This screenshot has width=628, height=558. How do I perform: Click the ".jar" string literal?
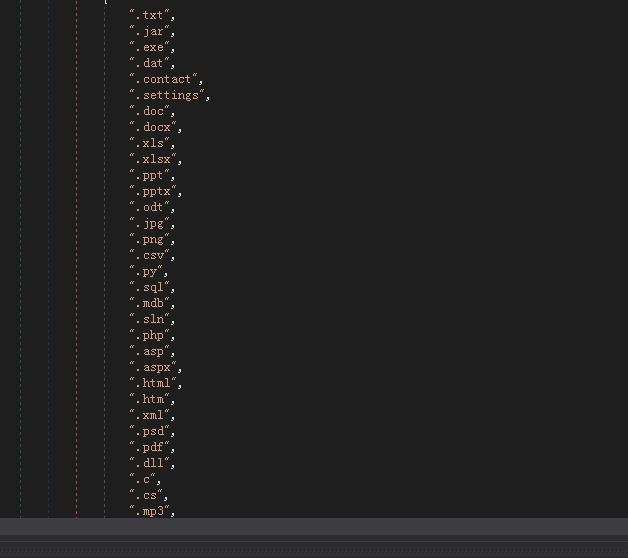[149, 32]
